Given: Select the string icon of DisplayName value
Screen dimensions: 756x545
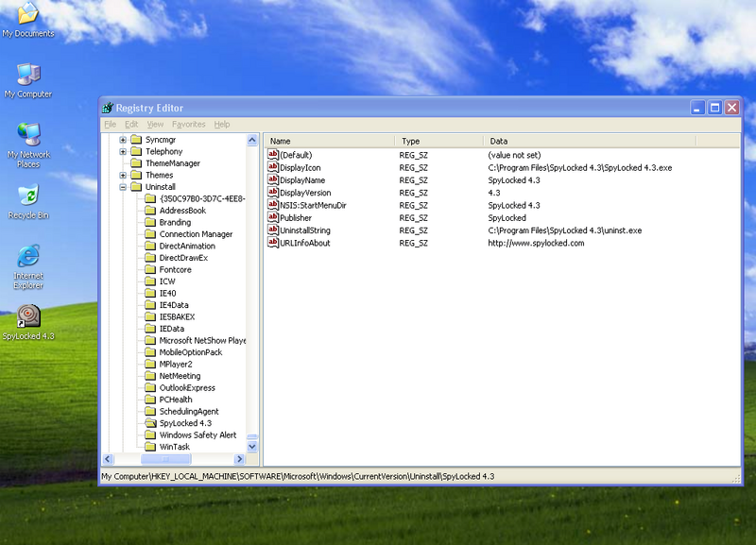Looking at the screenshot, I should coord(273,179).
